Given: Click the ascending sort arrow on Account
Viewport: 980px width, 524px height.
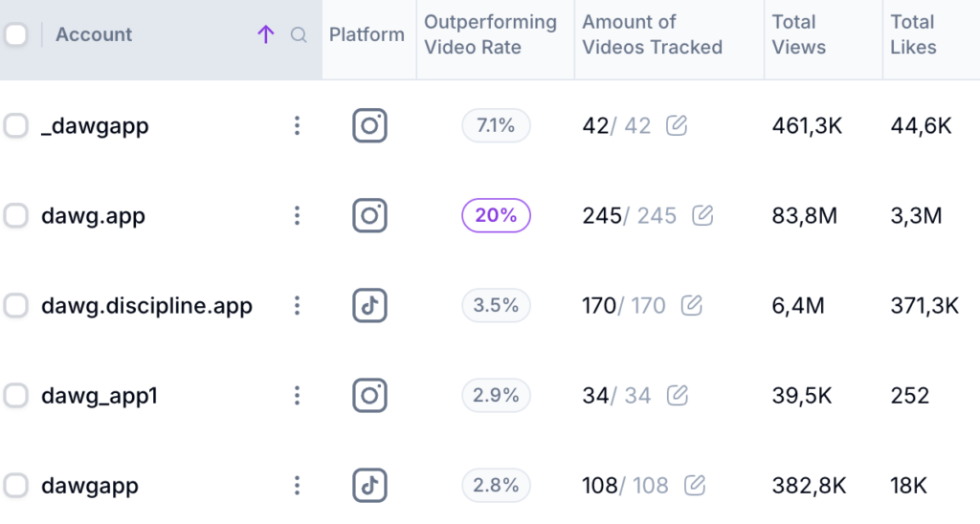Looking at the screenshot, I should (x=266, y=35).
